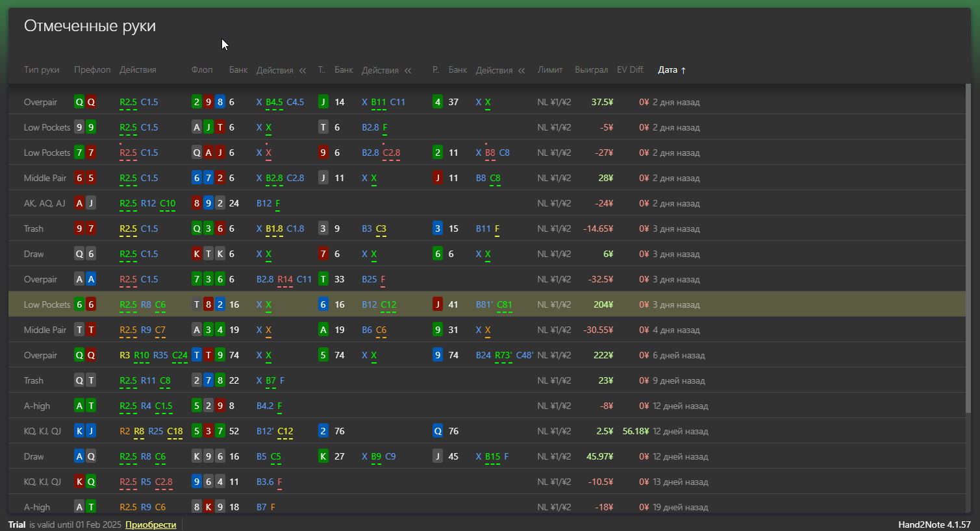Click the R73' river raise action
The image size is (980, 531).
[503, 355]
